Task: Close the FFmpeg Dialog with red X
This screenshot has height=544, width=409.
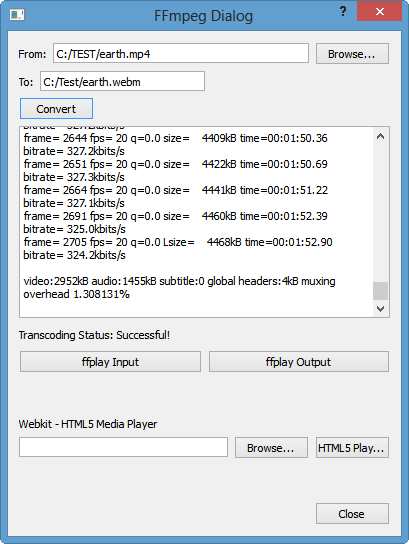Action: [380, 11]
